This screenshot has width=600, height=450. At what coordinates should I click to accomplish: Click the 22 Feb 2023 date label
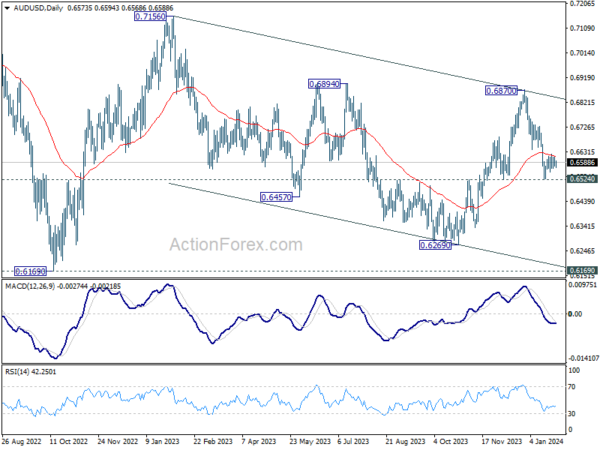point(213,441)
